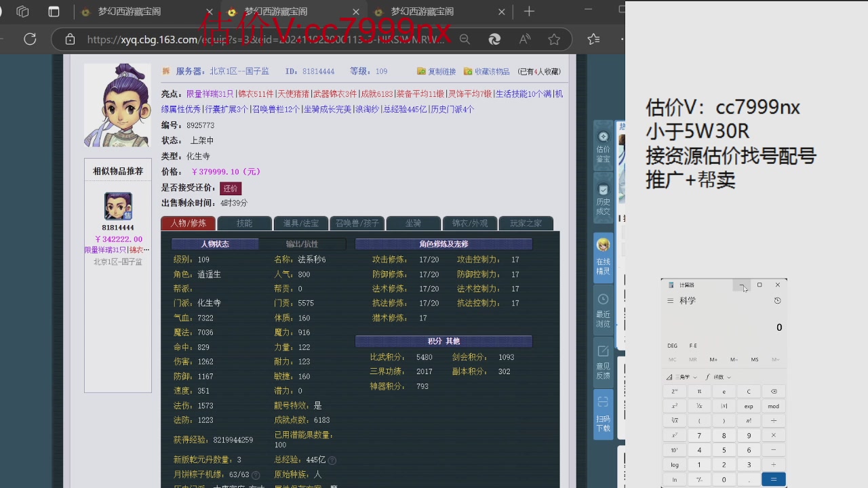
Task: Toggle DEG angle mode in Calculator
Action: (672, 346)
